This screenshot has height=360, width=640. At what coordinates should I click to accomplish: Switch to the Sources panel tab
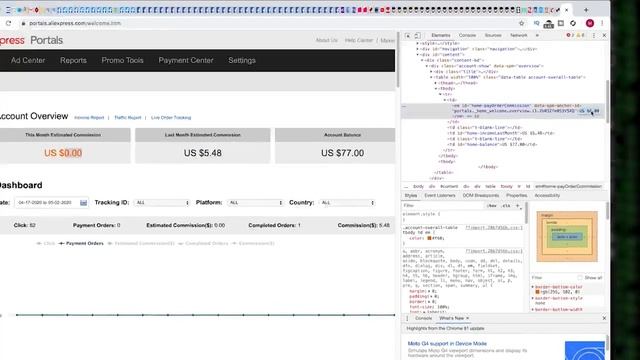(493, 36)
